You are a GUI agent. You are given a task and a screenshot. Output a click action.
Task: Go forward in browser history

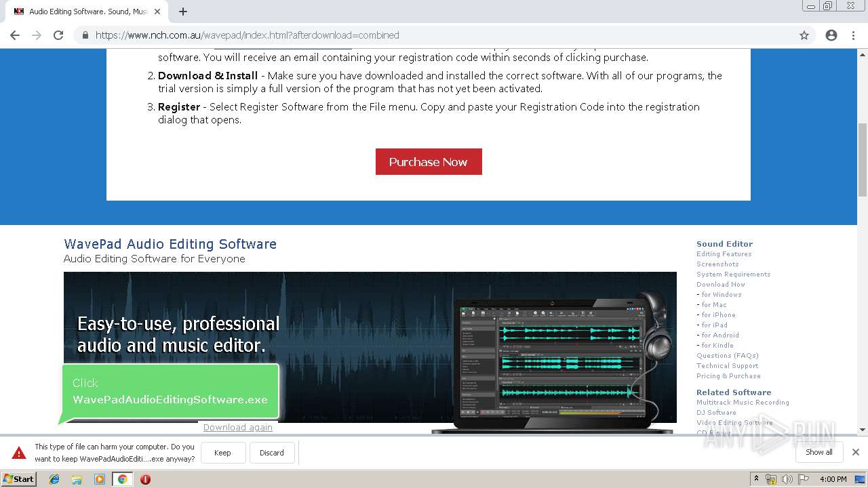[x=37, y=35]
